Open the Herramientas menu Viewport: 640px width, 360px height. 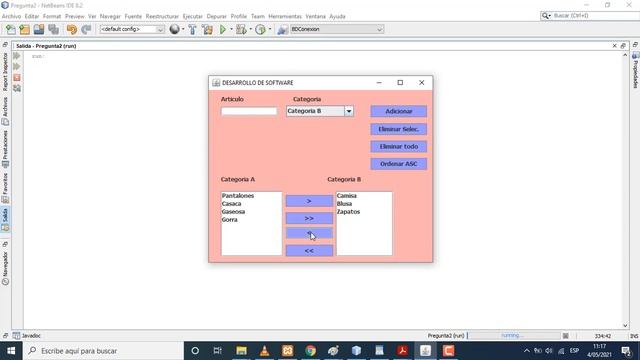[285, 16]
